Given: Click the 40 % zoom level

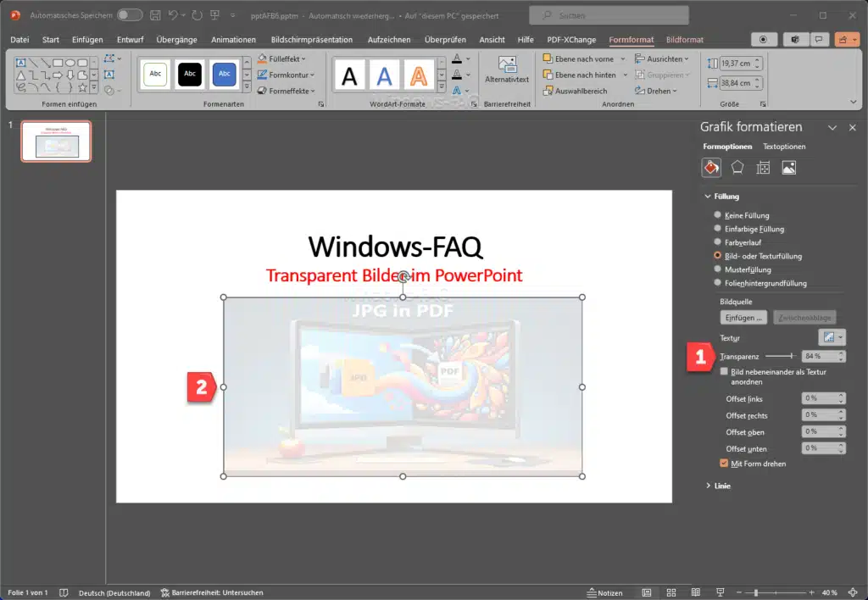Looking at the screenshot, I should [829, 593].
